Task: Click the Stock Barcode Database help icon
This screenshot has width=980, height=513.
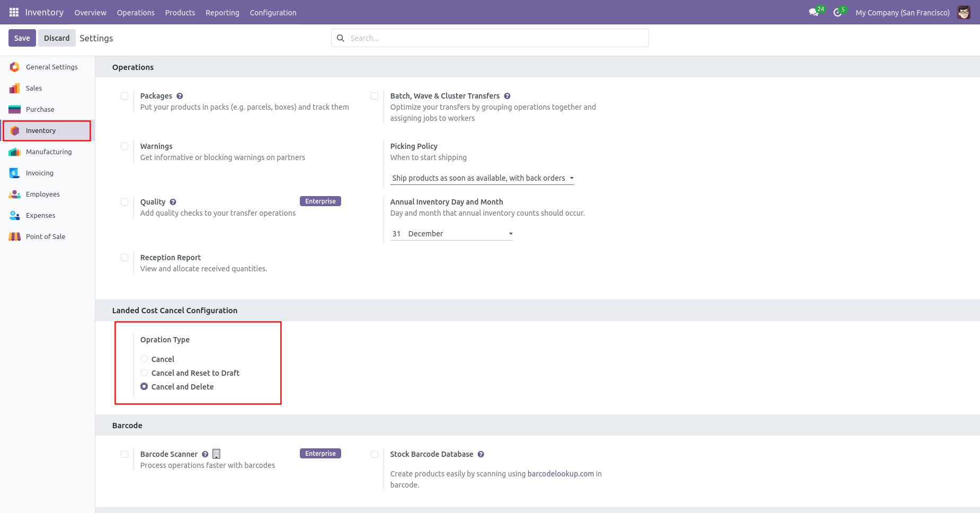Action: tap(481, 454)
